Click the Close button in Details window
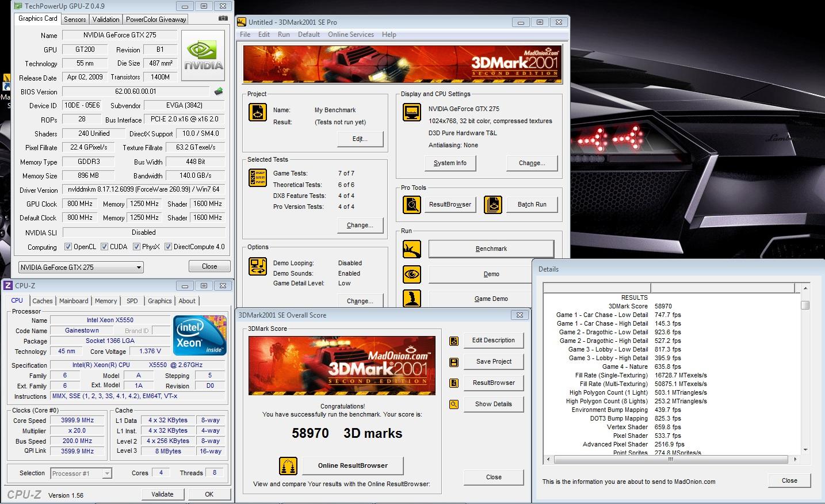825x504 pixels. (x=789, y=480)
